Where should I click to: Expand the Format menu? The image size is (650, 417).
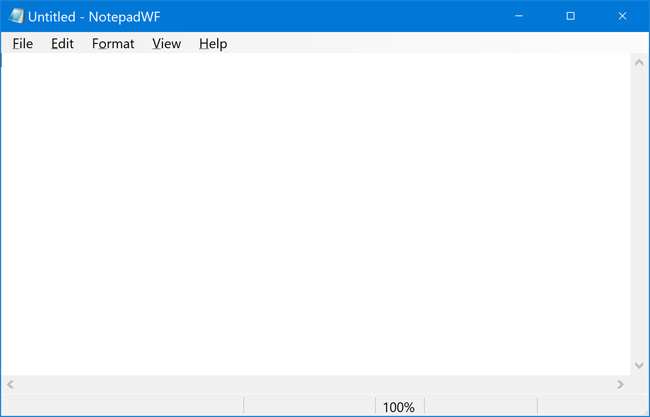tap(113, 43)
